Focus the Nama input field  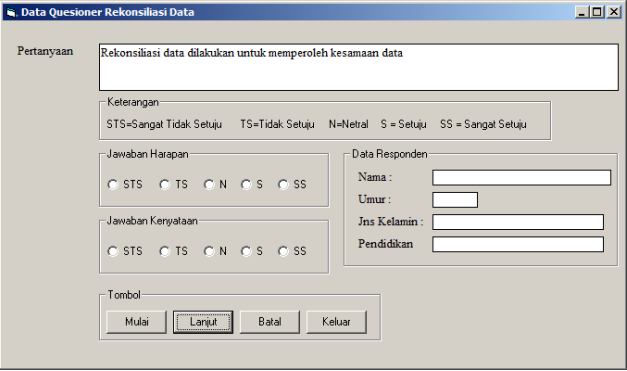(521, 178)
